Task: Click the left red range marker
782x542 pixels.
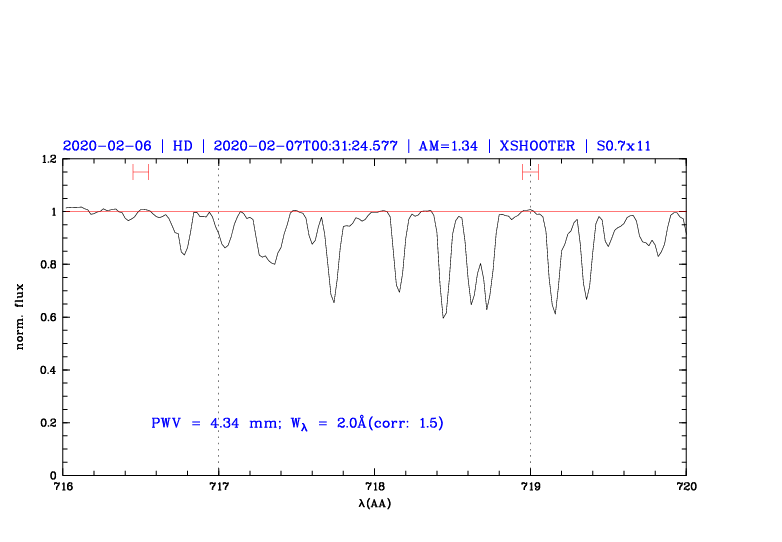Action: point(140,172)
